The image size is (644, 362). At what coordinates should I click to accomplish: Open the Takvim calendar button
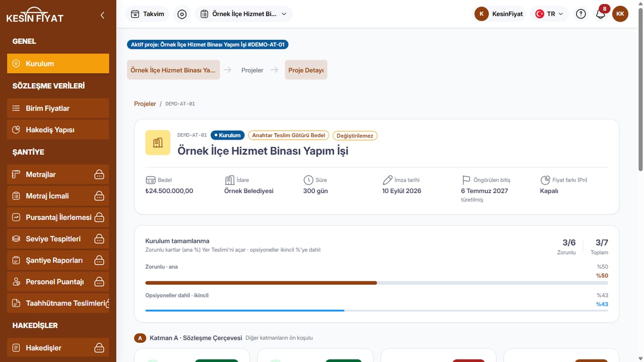(148, 14)
